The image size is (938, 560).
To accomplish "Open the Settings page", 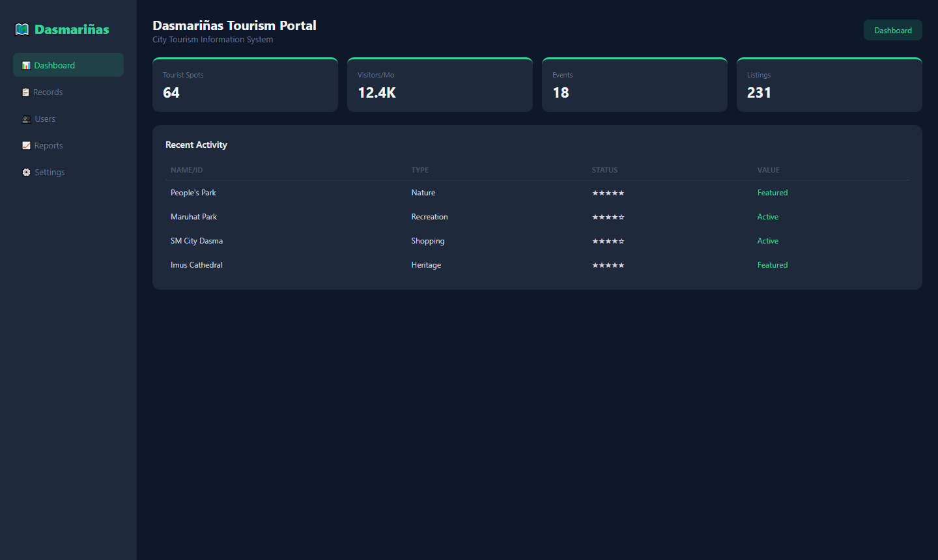I will point(68,172).
